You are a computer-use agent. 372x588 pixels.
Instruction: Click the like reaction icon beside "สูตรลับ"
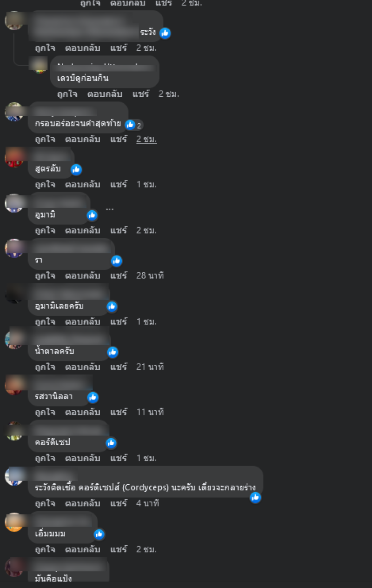coord(76,170)
